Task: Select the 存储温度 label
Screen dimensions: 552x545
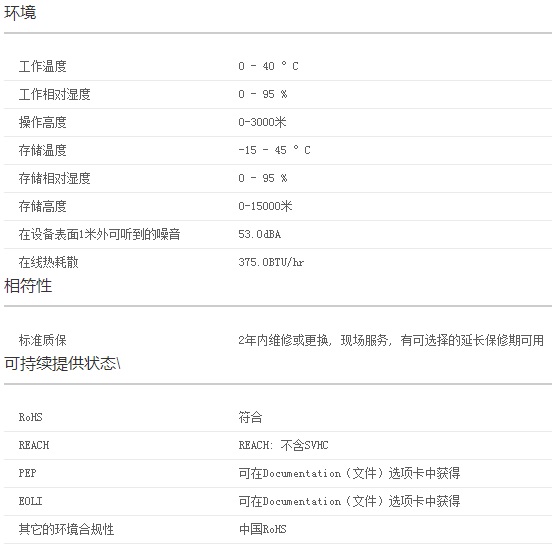Action: point(43,150)
